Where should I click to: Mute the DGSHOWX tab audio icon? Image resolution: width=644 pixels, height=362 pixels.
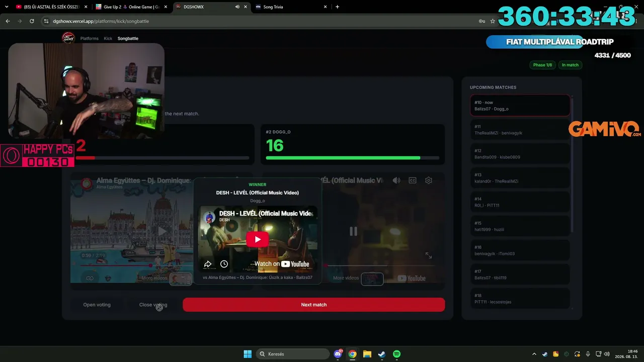(237, 7)
